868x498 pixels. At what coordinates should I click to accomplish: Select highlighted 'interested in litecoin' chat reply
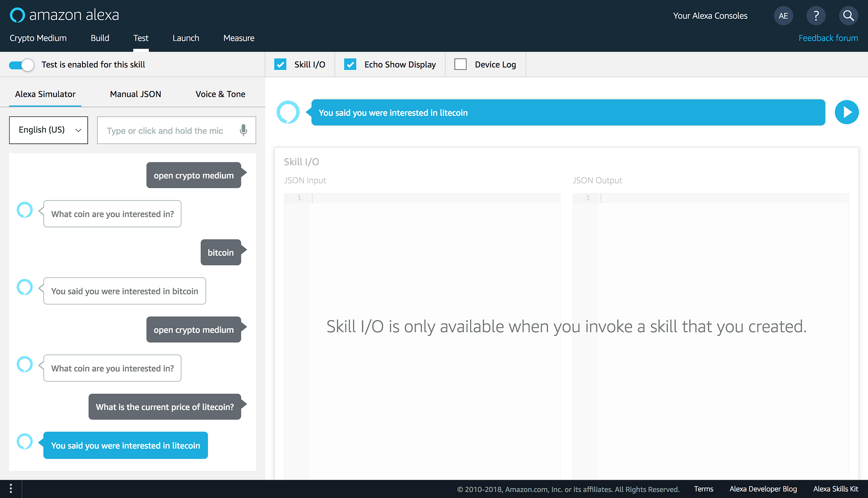point(125,445)
